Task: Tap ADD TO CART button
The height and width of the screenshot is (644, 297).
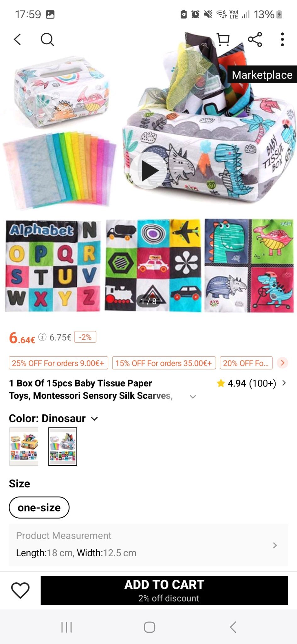Action: (164, 590)
